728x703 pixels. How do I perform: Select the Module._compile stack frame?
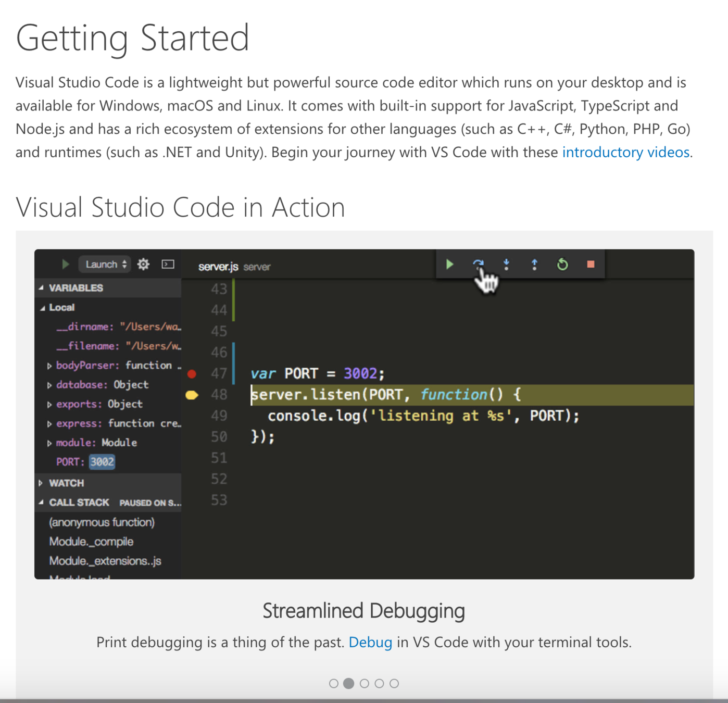click(91, 542)
